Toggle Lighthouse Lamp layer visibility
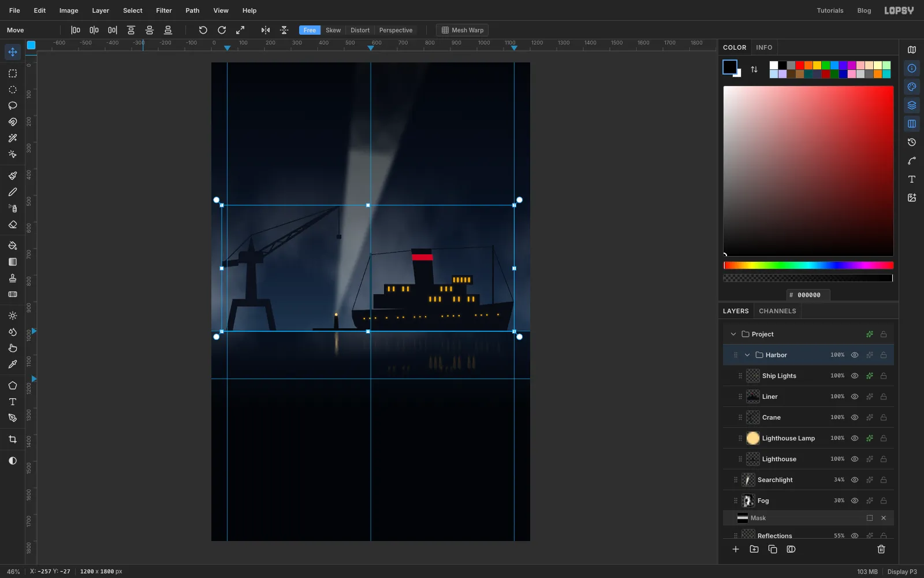 [x=855, y=438]
